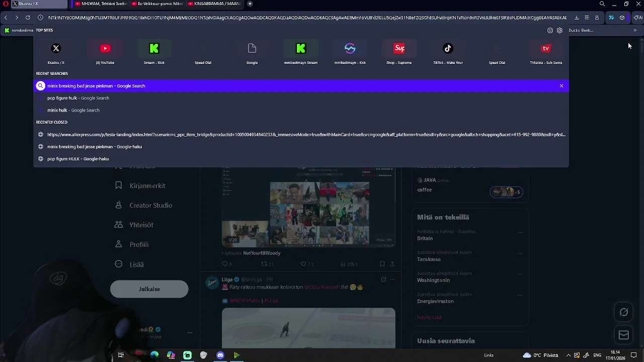This screenshot has height=362, width=644.
Task: Open the mmikedimayn - Kick speed dial tile
Action: [x=350, y=53]
